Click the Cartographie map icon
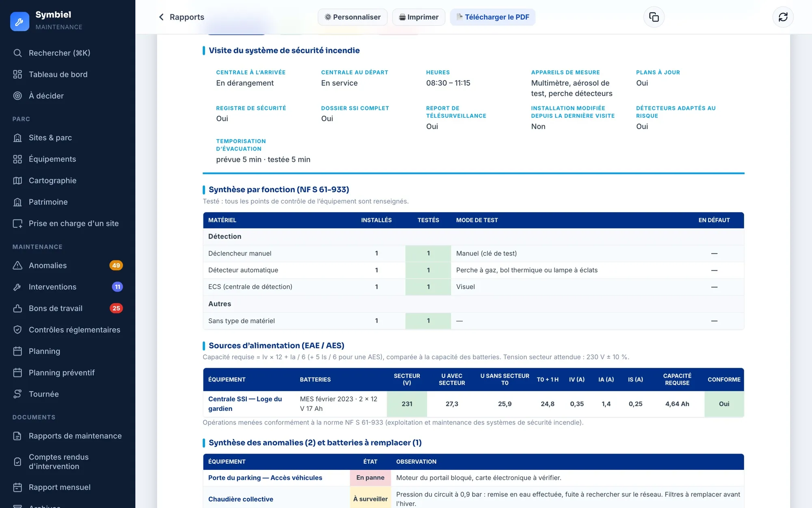 (x=17, y=180)
